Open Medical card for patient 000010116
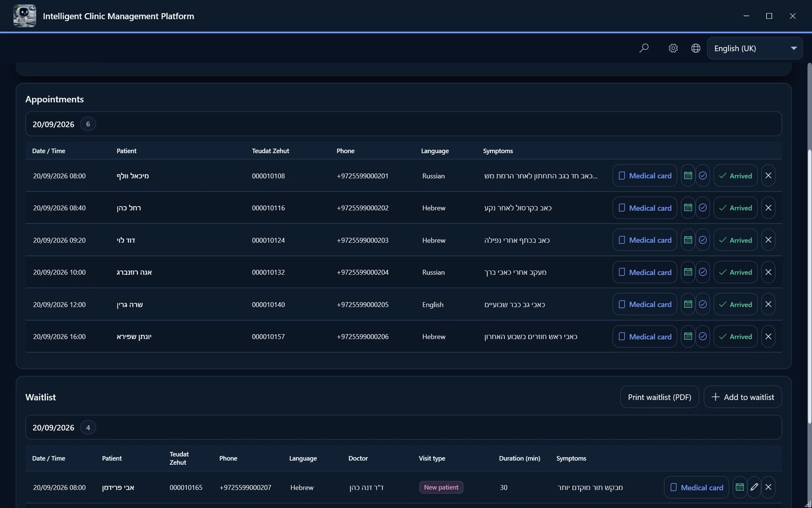812x508 pixels. pos(645,208)
